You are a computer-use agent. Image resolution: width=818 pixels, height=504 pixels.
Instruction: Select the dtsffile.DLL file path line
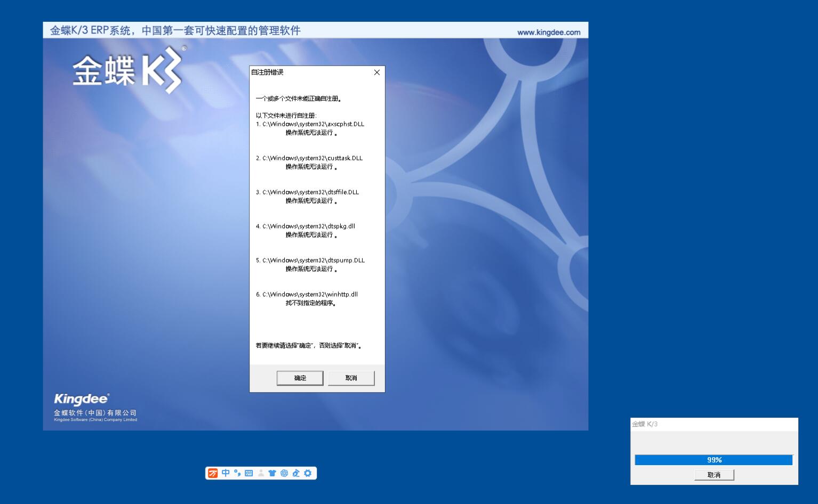pos(308,192)
